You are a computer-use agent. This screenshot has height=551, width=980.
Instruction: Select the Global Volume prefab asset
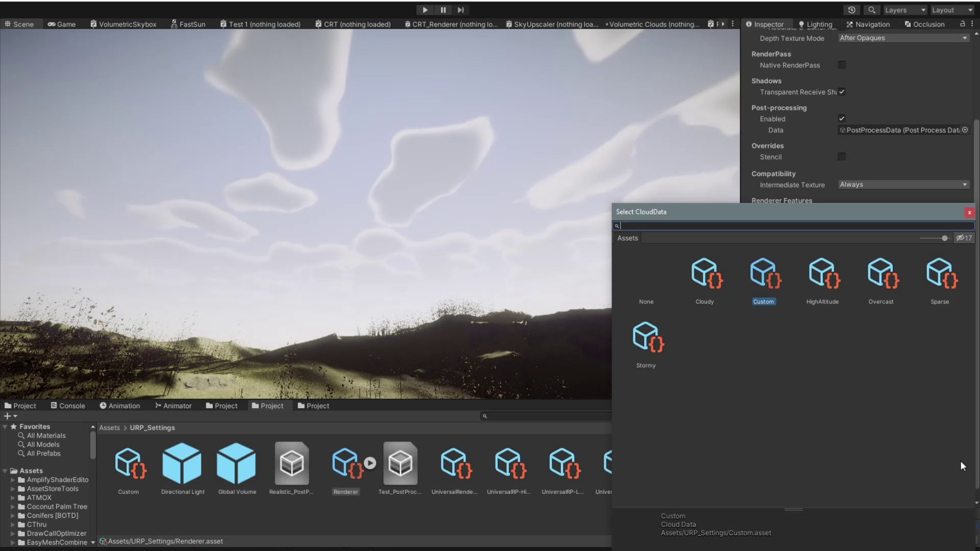click(237, 468)
